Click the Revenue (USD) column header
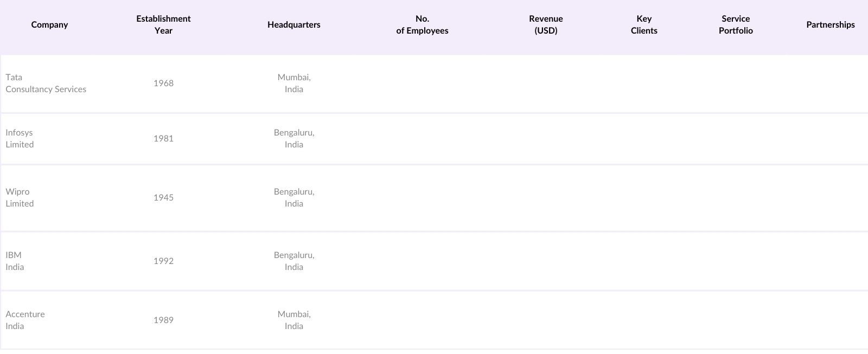The height and width of the screenshot is (354, 868). pos(546,25)
